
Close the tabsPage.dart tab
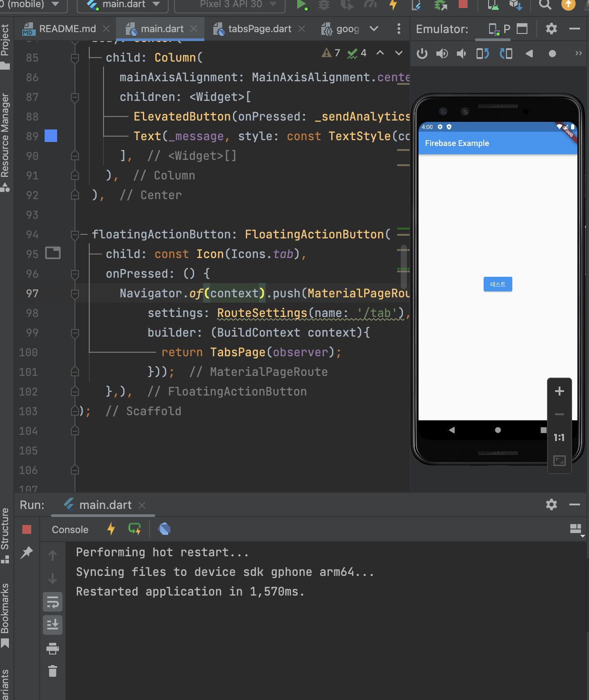pyautogui.click(x=302, y=29)
